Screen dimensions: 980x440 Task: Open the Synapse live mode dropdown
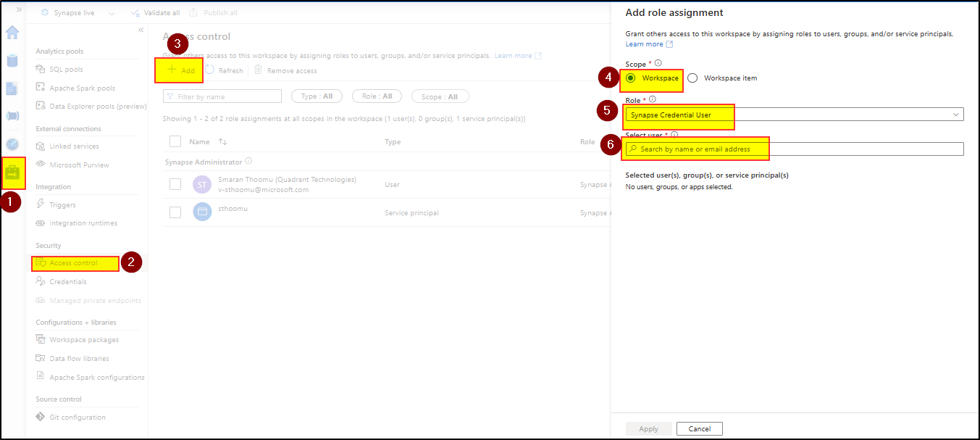pyautogui.click(x=78, y=13)
